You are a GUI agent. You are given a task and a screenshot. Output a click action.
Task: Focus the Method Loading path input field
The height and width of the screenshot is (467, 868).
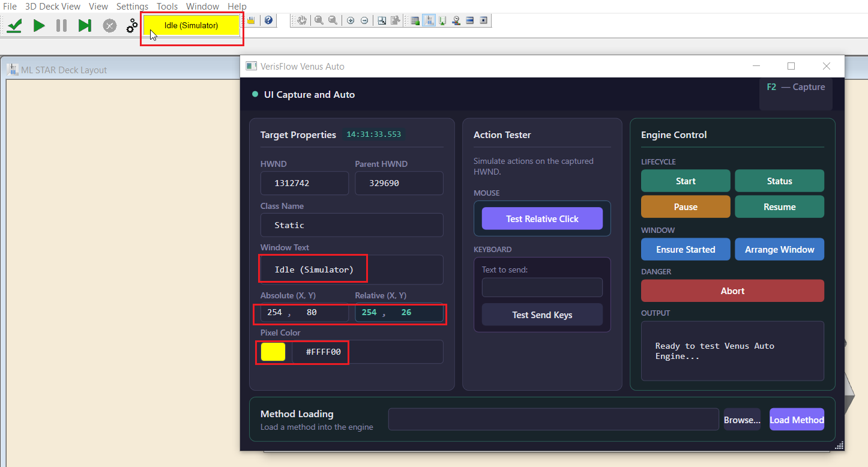(x=553, y=420)
